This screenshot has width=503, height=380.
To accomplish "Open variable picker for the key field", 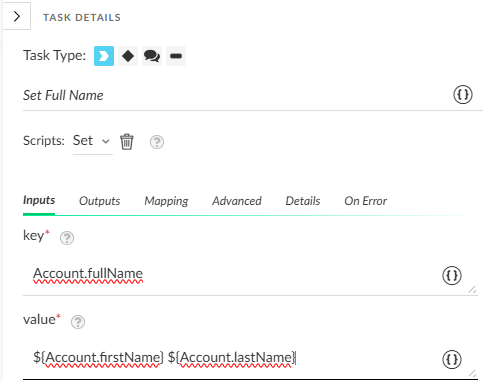I will point(452,276).
